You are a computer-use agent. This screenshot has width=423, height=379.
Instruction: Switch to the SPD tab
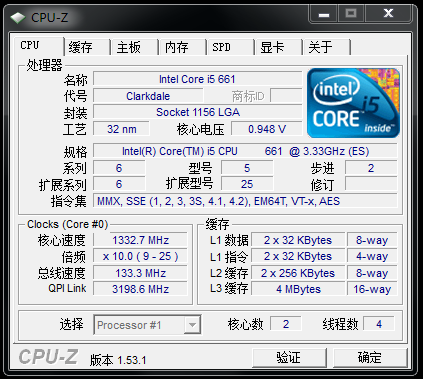230,47
